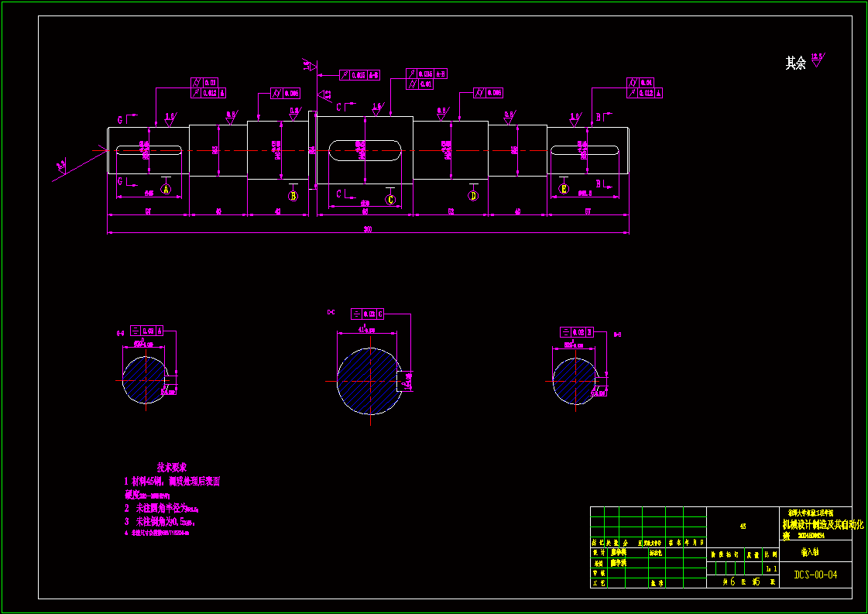Select the 技术要求 heading text
This screenshot has width=868, height=614.
pyautogui.click(x=172, y=468)
